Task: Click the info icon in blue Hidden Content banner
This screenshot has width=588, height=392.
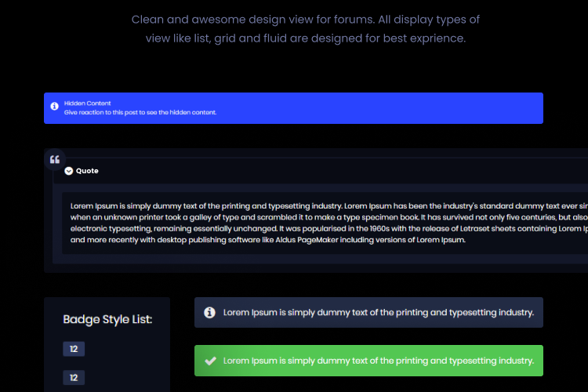Action: (54, 107)
